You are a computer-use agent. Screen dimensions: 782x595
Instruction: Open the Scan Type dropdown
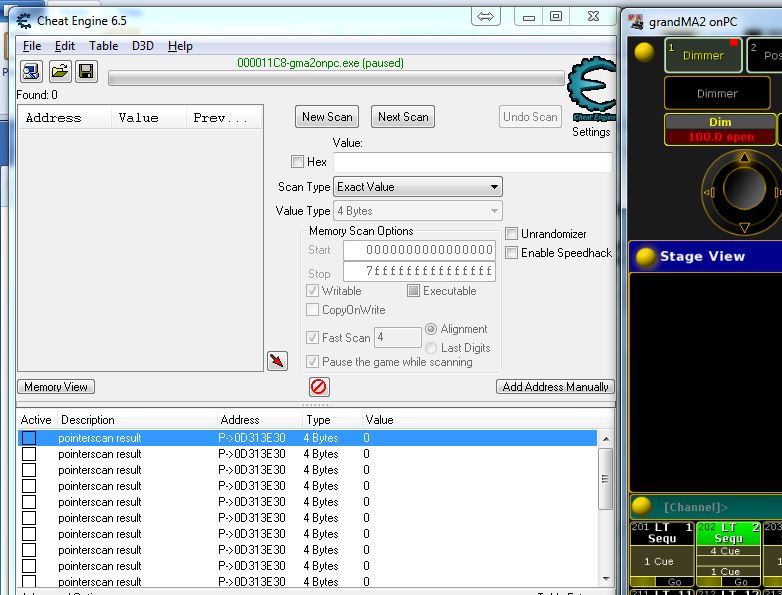click(x=417, y=187)
